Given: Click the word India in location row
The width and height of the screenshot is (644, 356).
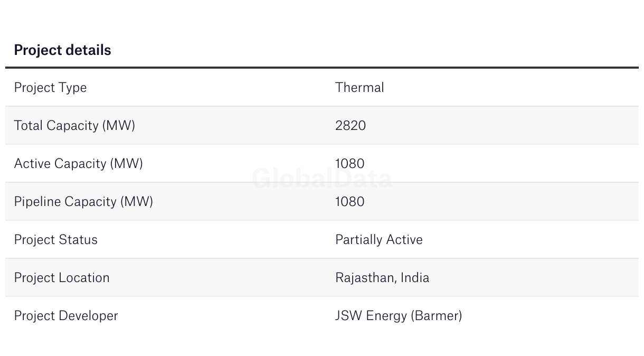Looking at the screenshot, I should (415, 278).
